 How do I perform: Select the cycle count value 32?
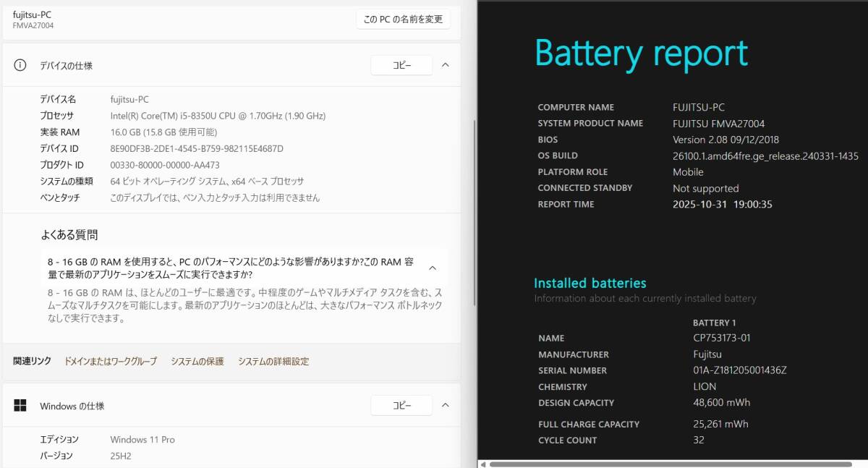698,441
